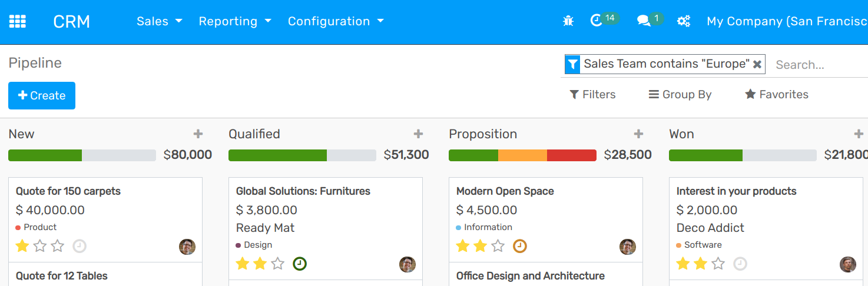
Task: Open the apps grid home menu
Action: point(17,22)
